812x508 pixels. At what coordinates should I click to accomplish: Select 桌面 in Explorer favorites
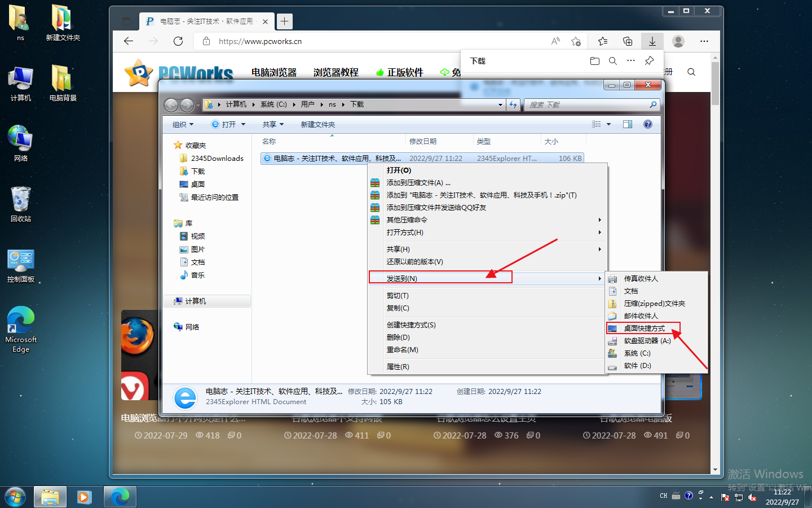point(192,185)
